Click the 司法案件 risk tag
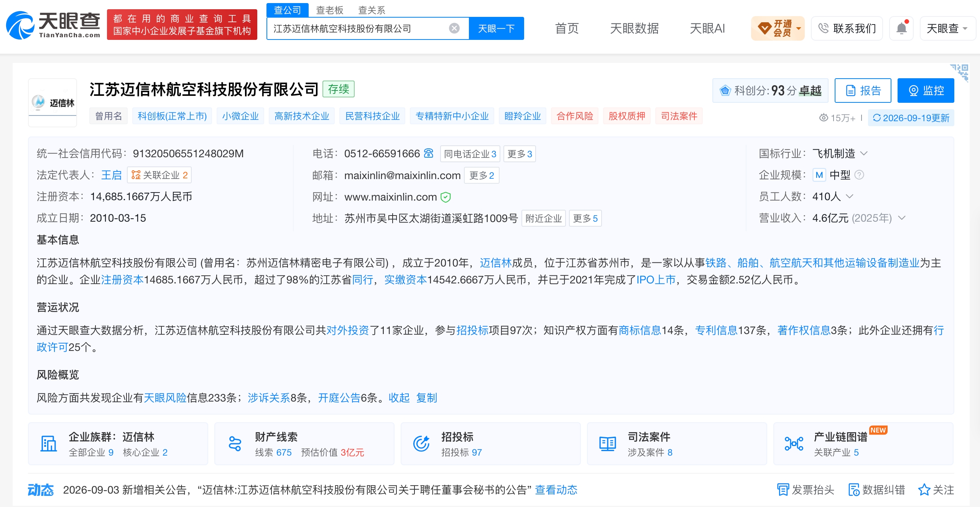The height and width of the screenshot is (507, 980). (679, 116)
